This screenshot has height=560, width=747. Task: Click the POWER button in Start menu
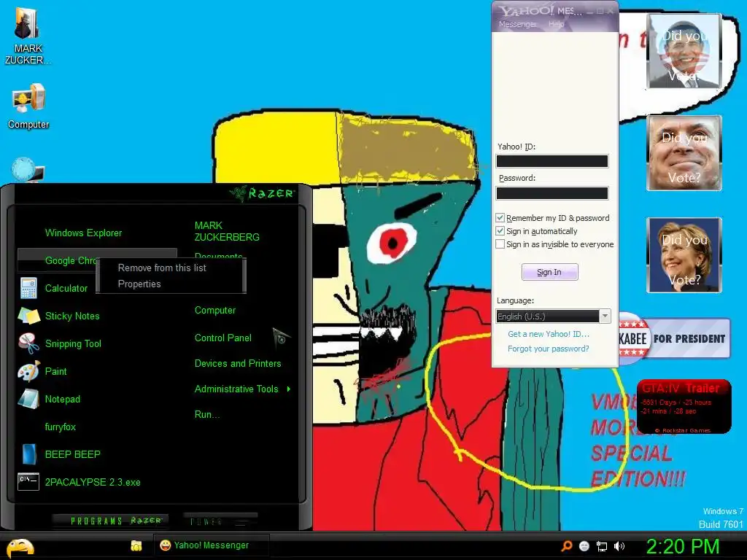(x=220, y=521)
